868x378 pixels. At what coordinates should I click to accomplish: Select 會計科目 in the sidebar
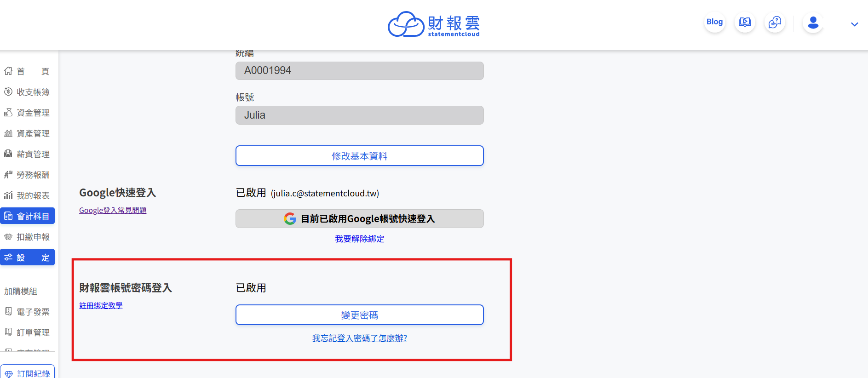point(27,216)
